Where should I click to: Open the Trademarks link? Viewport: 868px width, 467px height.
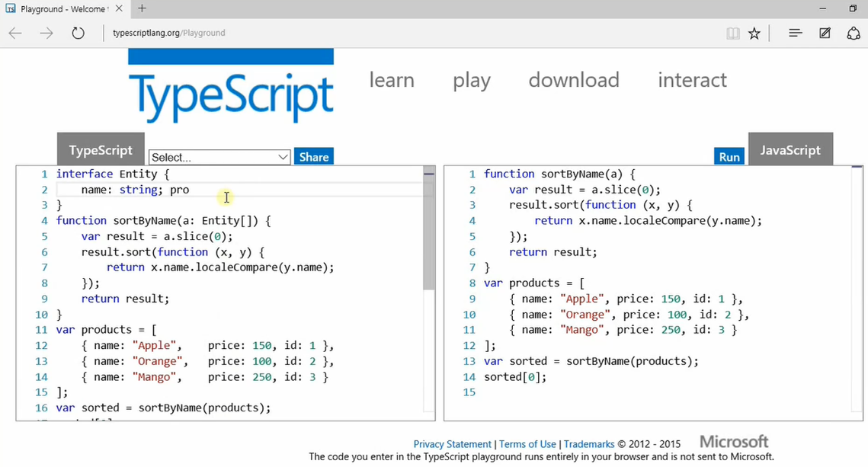(589, 444)
